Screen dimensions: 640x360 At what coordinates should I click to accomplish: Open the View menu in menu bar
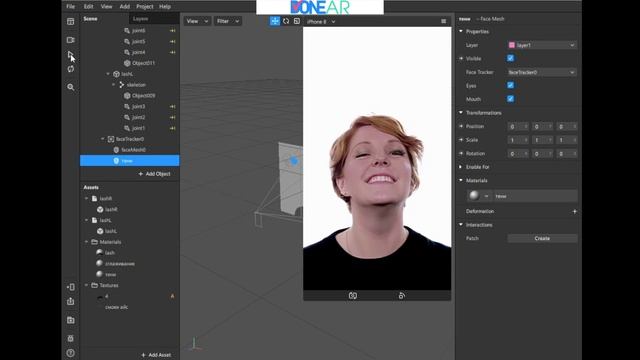click(x=107, y=7)
